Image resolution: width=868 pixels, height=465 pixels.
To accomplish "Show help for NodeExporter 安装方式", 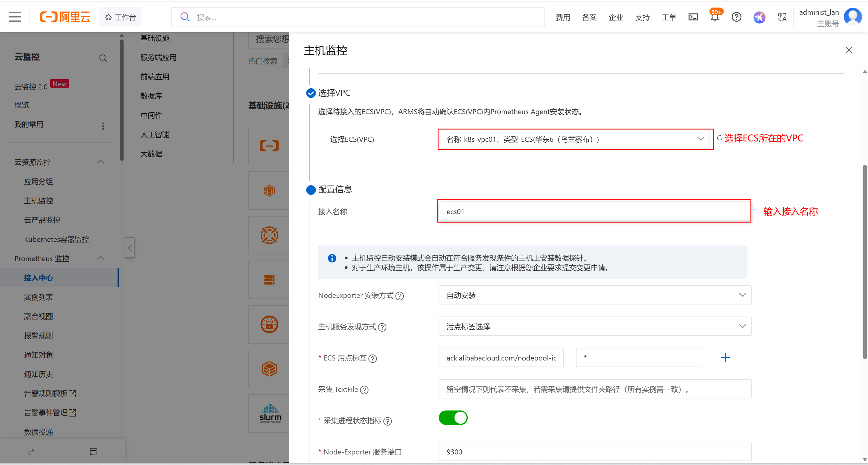I will (400, 296).
